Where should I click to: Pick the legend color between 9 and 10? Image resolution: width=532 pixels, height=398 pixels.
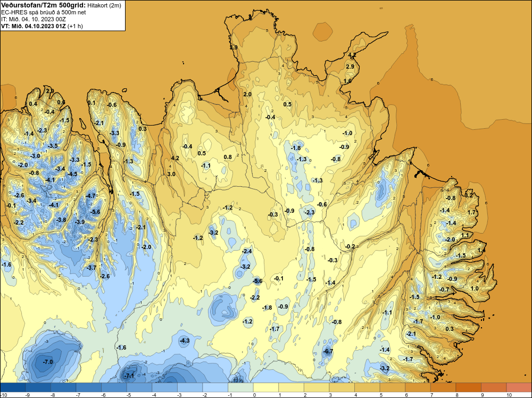pos(494,387)
